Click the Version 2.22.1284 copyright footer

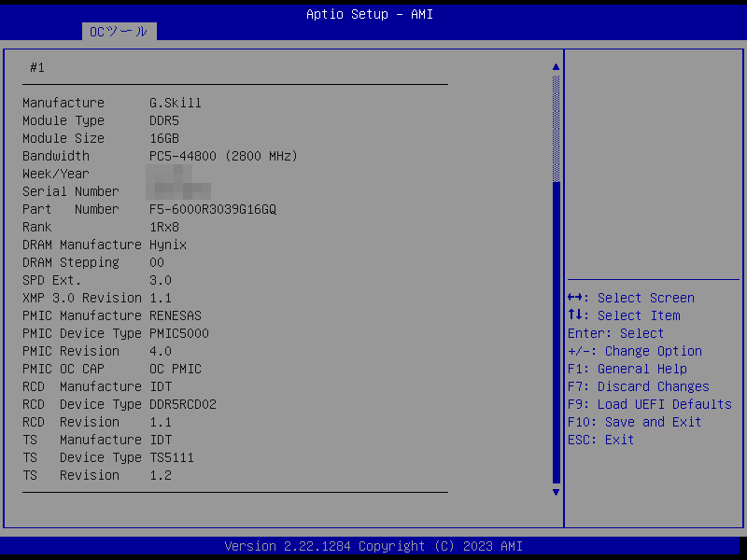(x=373, y=546)
